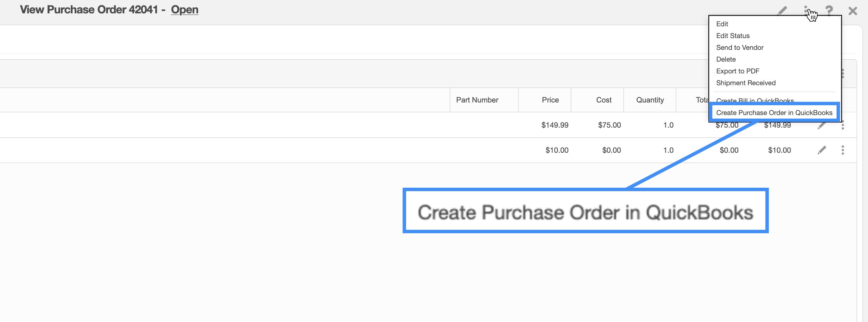
Task: Choose Delete from the actions menu
Action: click(x=726, y=59)
